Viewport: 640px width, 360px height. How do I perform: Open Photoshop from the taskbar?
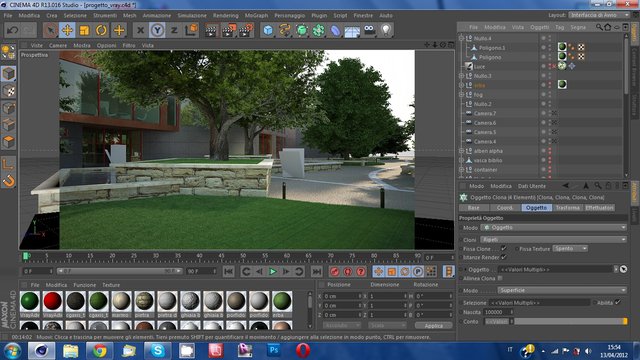click(x=274, y=351)
